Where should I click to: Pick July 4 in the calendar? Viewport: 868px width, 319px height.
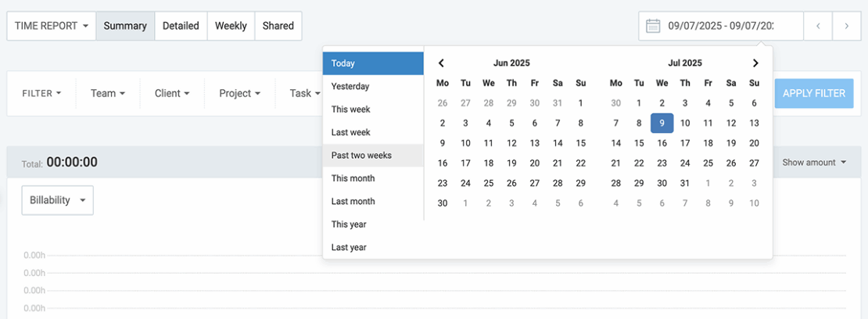(708, 103)
